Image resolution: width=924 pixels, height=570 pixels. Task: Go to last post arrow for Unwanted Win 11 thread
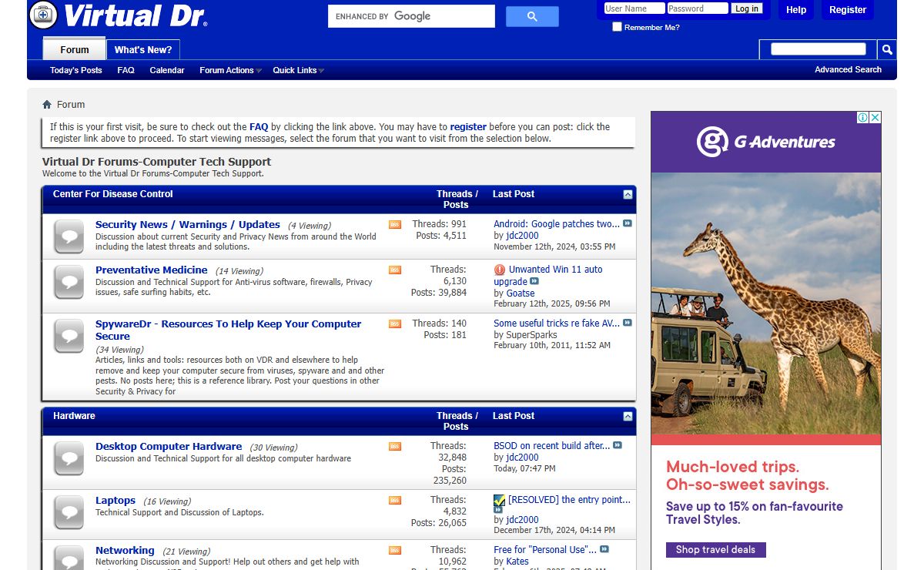534,281
